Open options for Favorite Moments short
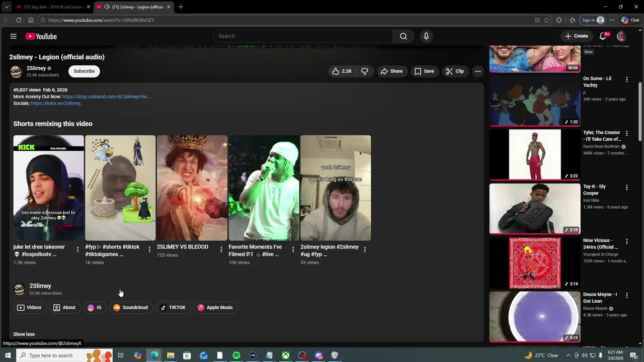This screenshot has height=362, width=644. point(293,249)
